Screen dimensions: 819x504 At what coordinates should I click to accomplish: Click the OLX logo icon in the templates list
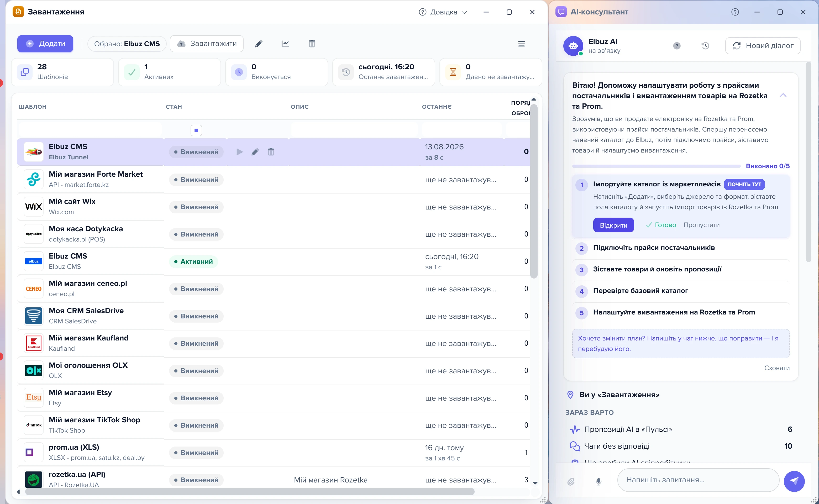[x=34, y=370]
